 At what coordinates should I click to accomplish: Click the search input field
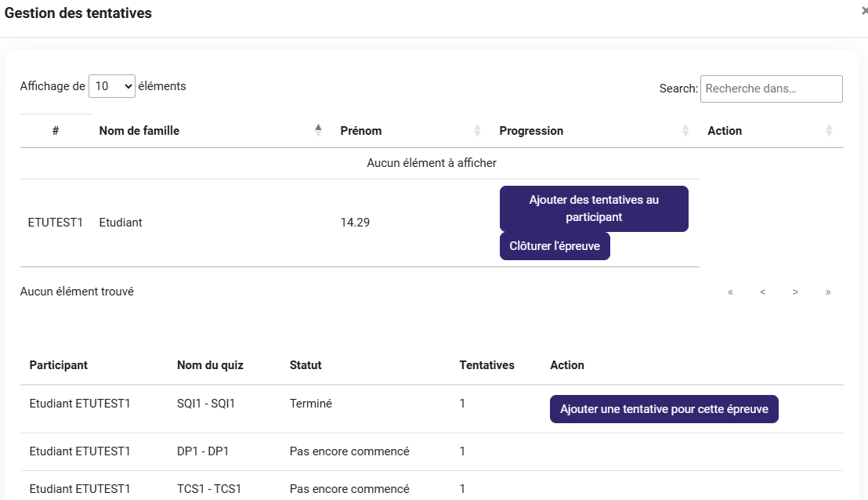(771, 89)
